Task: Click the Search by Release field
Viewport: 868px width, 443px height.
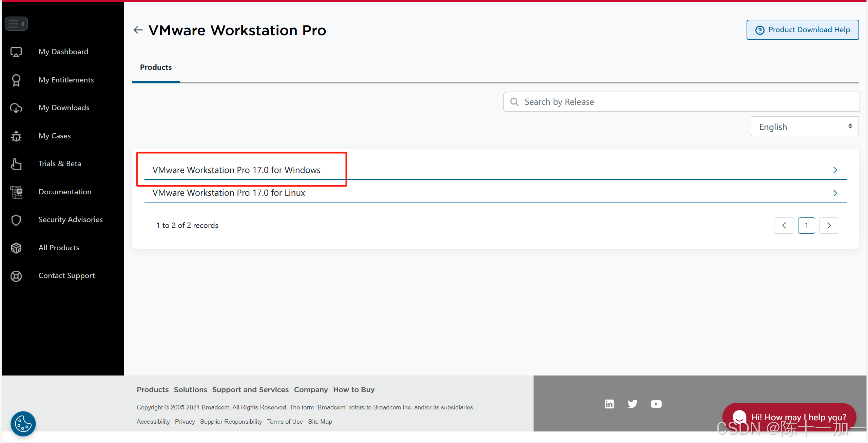Action: (681, 102)
